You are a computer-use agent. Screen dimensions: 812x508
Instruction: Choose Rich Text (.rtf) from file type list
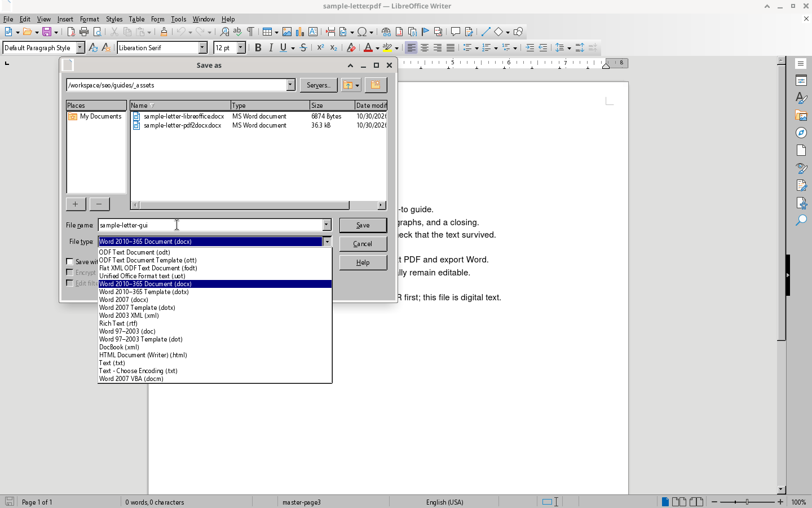click(215, 323)
